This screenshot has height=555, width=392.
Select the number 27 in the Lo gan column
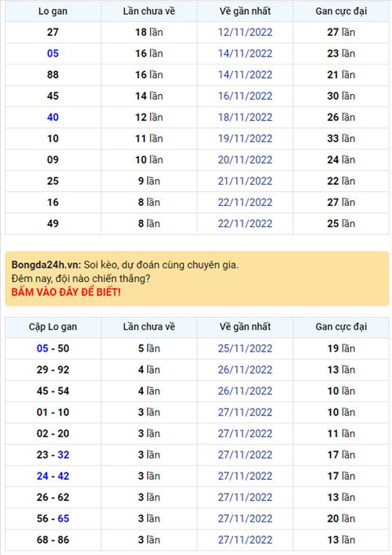click(x=53, y=32)
